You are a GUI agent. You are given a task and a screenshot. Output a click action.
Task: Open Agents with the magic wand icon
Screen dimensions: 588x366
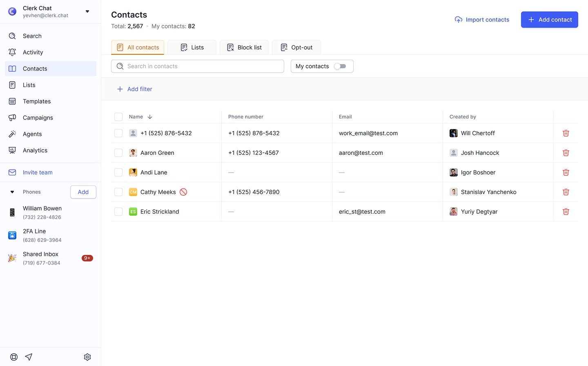click(12, 134)
